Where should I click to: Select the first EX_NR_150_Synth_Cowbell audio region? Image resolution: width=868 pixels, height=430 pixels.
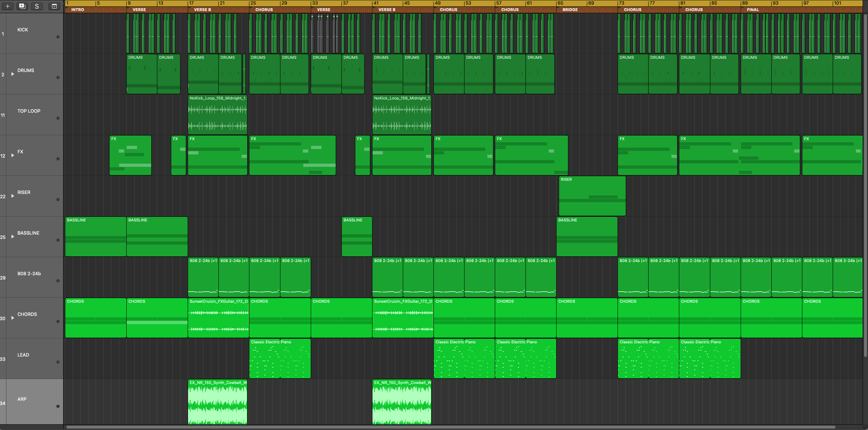click(x=218, y=402)
